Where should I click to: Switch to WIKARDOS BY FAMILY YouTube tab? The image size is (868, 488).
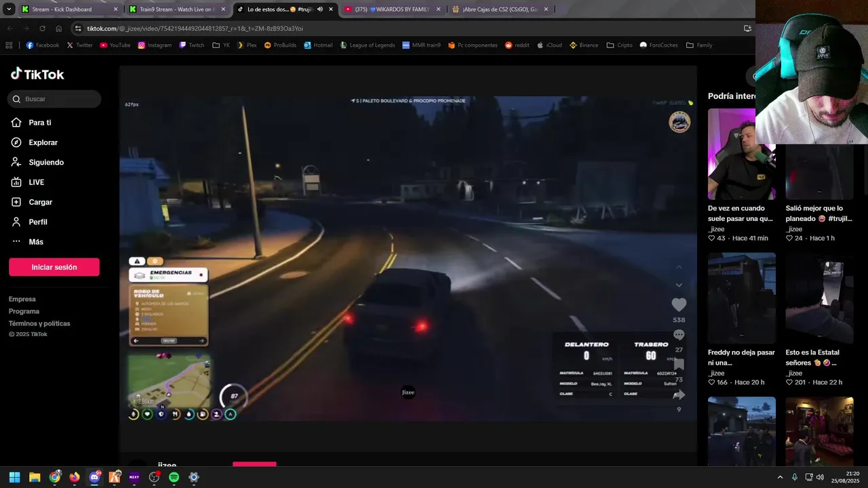(393, 9)
